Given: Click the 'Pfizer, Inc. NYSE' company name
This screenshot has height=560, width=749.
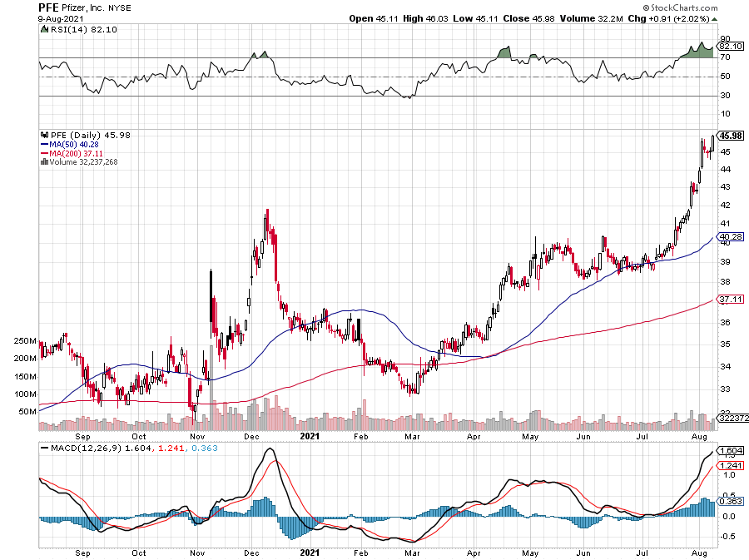Looking at the screenshot, I should [x=97, y=8].
